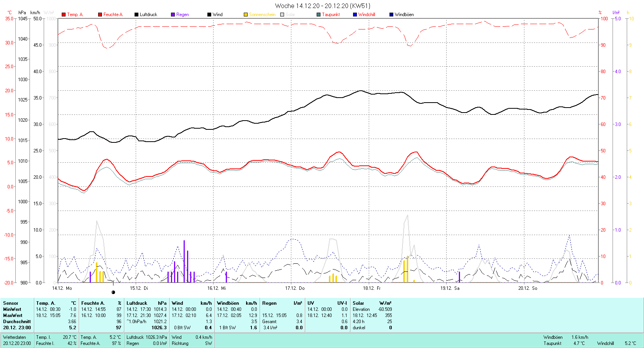Click the hPa axis unit label
Viewport: 644px width, 348px height.
tap(22, 13)
